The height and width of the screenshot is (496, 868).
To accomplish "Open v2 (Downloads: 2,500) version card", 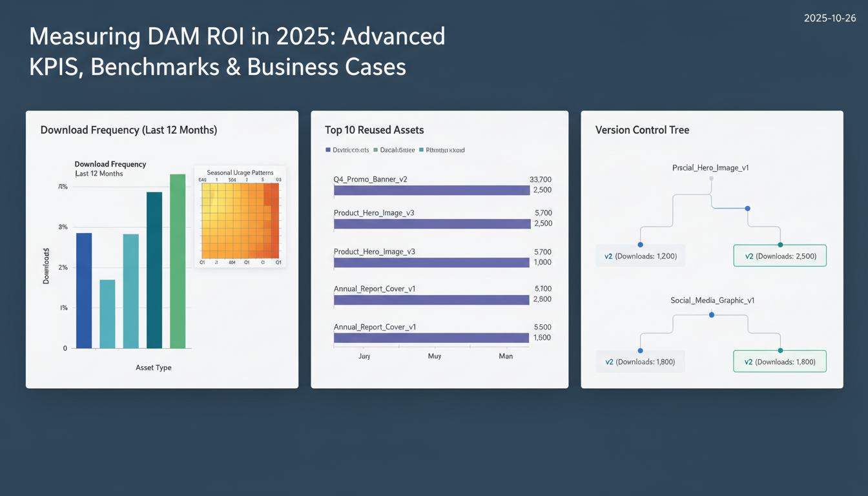I will click(x=780, y=255).
